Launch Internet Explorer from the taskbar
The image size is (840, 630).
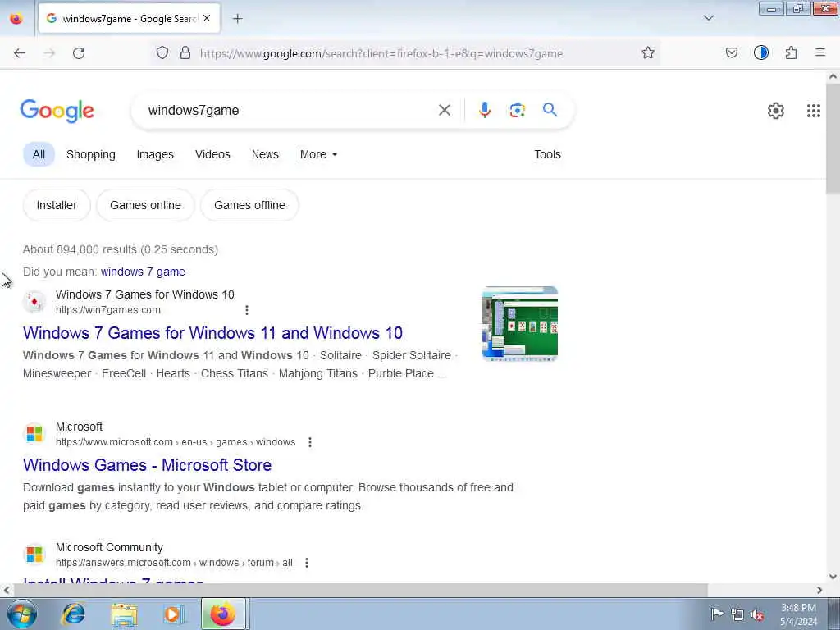point(73,614)
